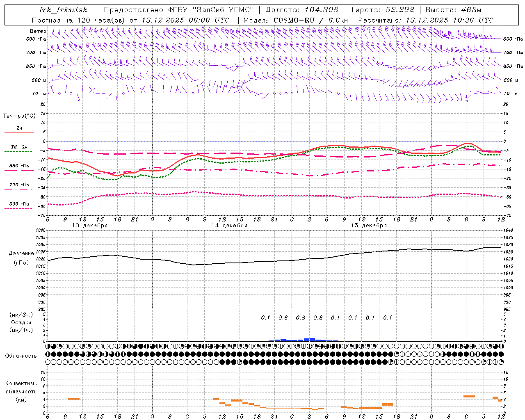
Task: Click the pink long-dashed 850 гПа temperature legend line
Action: coord(19,170)
